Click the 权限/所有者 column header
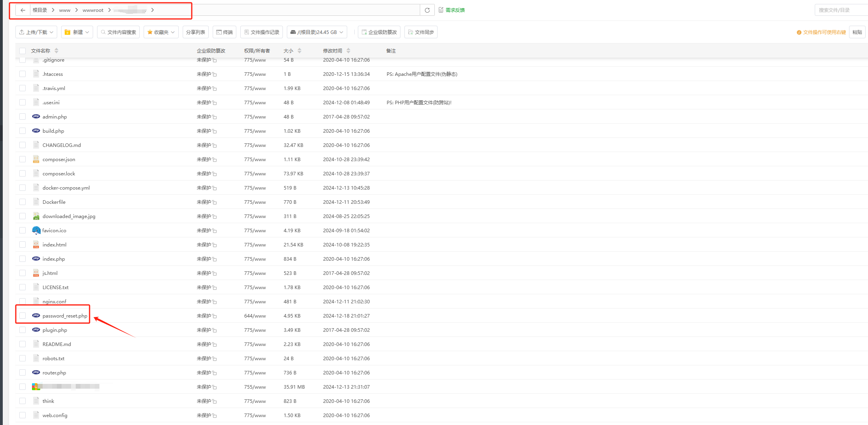The image size is (868, 425). (257, 51)
